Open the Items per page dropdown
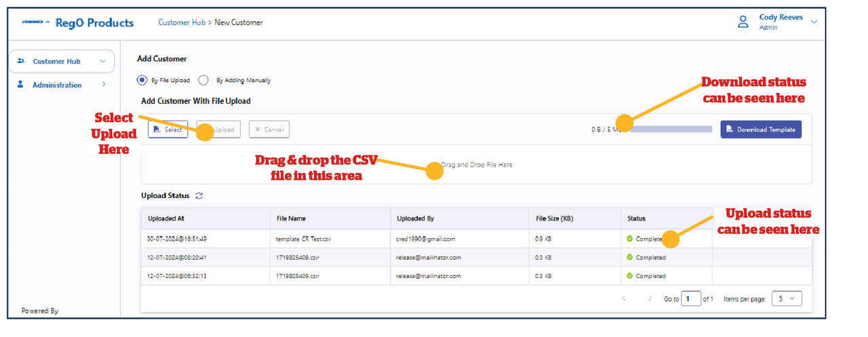 click(786, 298)
